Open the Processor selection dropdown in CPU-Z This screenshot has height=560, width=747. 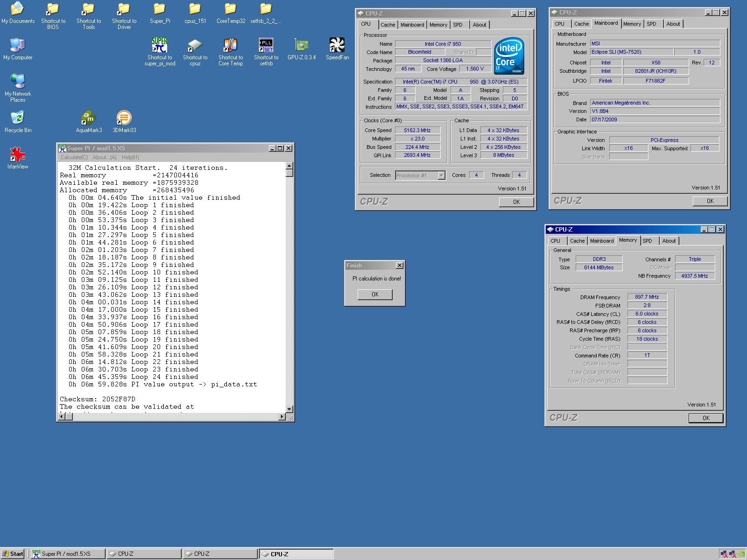[x=441, y=175]
